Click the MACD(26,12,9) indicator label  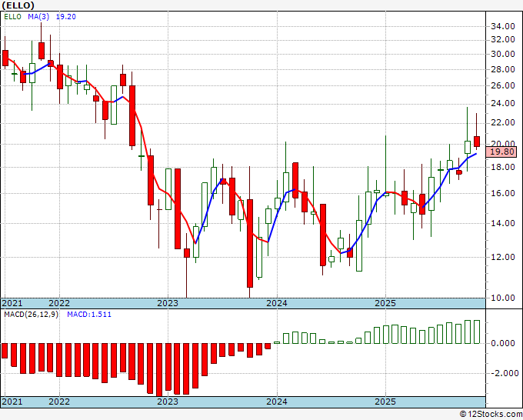point(31,315)
